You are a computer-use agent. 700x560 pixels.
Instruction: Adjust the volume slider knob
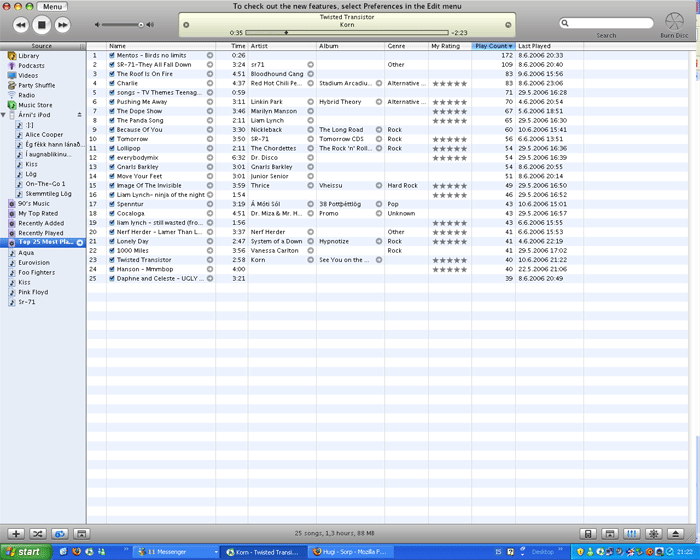[141, 25]
